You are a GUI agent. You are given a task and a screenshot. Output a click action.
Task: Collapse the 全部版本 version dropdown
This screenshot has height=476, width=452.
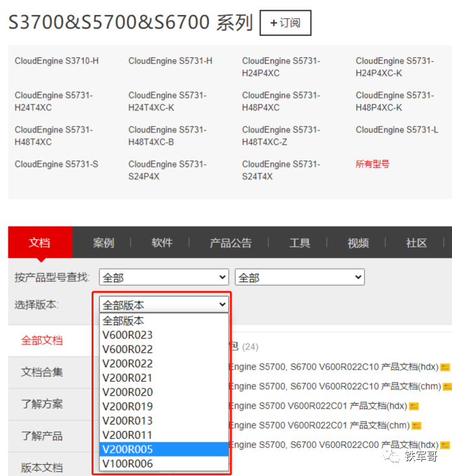coord(164,304)
